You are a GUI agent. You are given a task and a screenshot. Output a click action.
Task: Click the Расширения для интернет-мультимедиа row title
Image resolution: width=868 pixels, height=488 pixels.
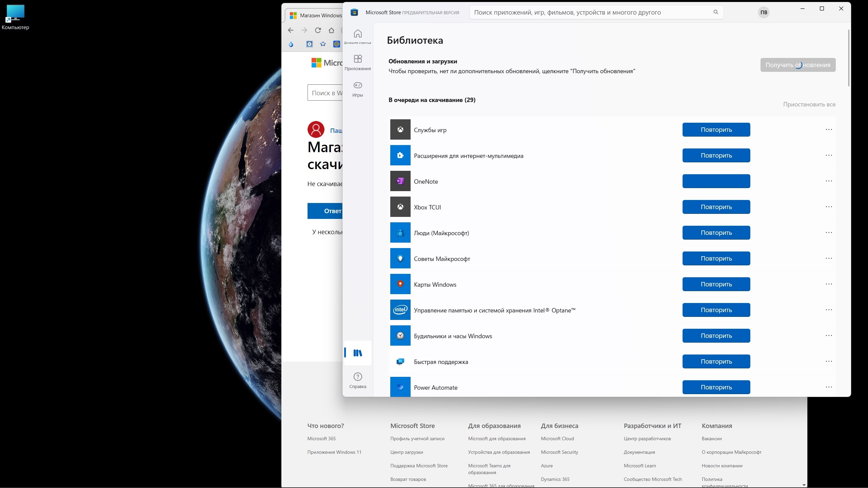[x=469, y=156]
